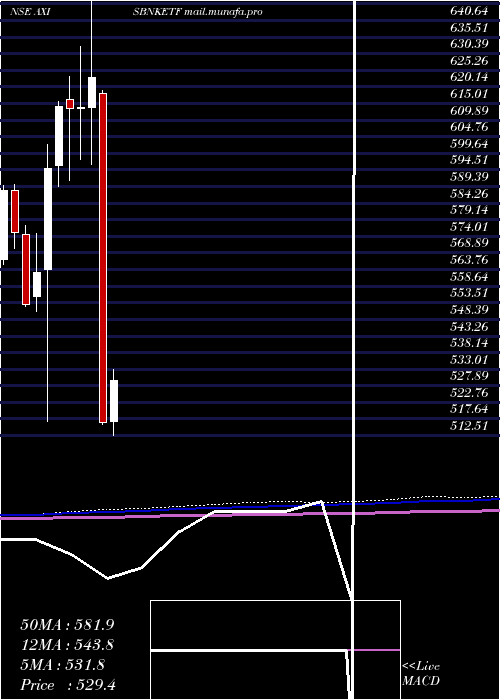Image resolution: width=500 pixels, height=700 pixels.
Task: Click the 533.01 price axis label
Action: (x=468, y=360)
